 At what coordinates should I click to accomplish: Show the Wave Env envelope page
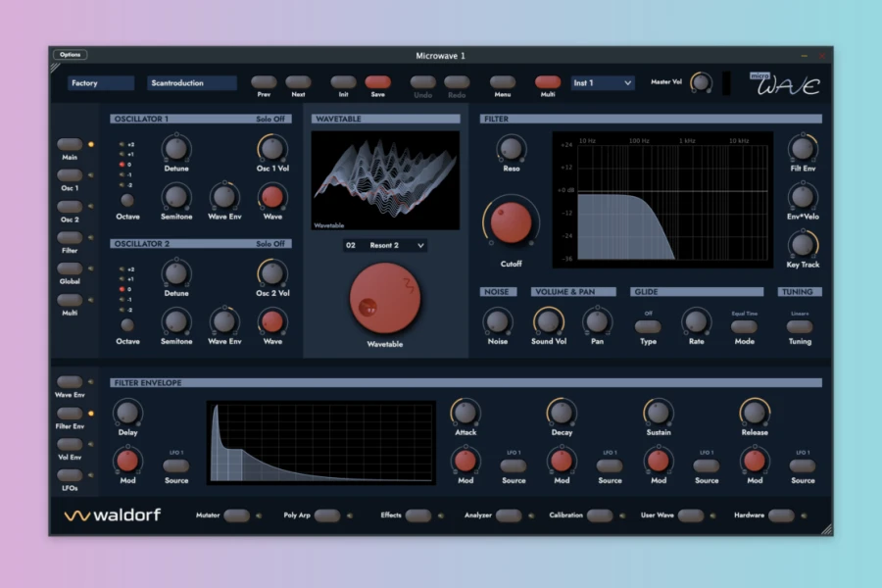(70, 382)
